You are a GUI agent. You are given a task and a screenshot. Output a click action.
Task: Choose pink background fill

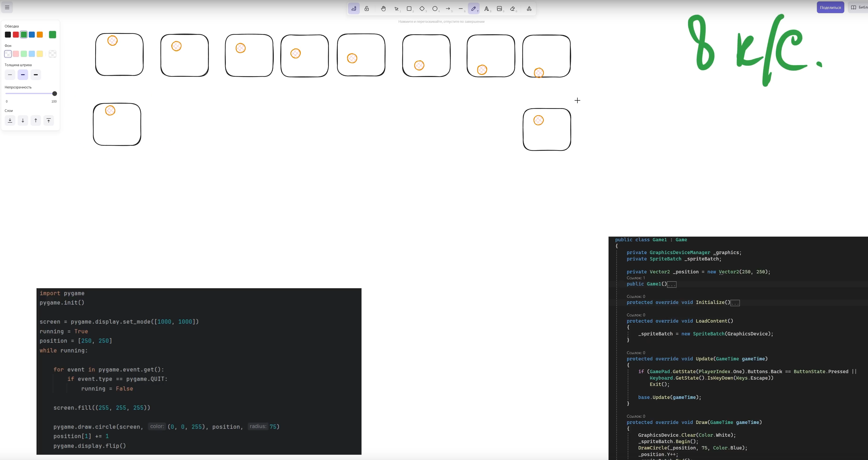pos(16,54)
